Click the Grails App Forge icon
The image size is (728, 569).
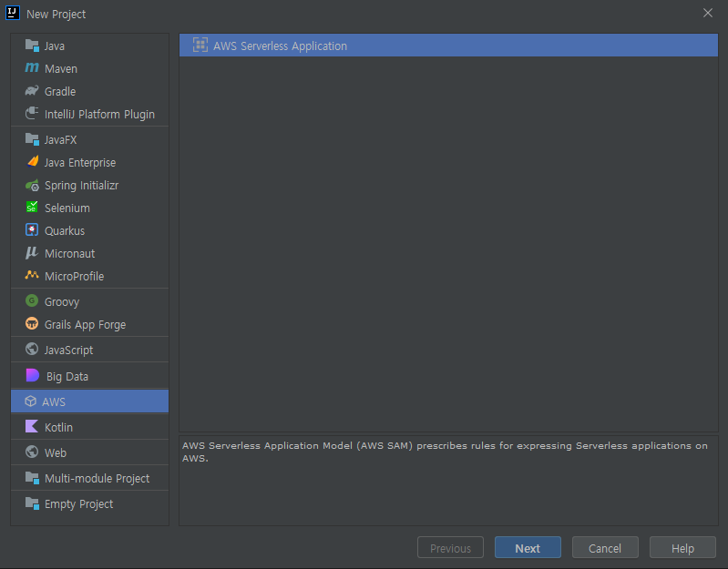[x=32, y=323]
